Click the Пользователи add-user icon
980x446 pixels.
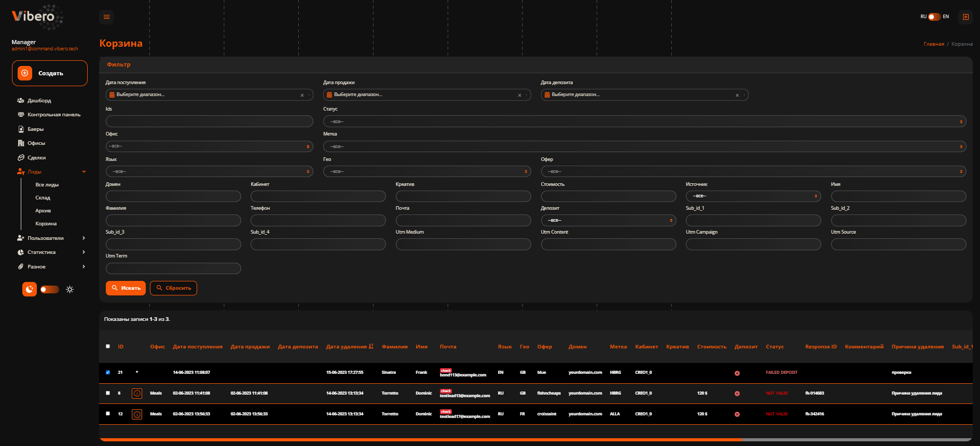[x=21, y=238]
